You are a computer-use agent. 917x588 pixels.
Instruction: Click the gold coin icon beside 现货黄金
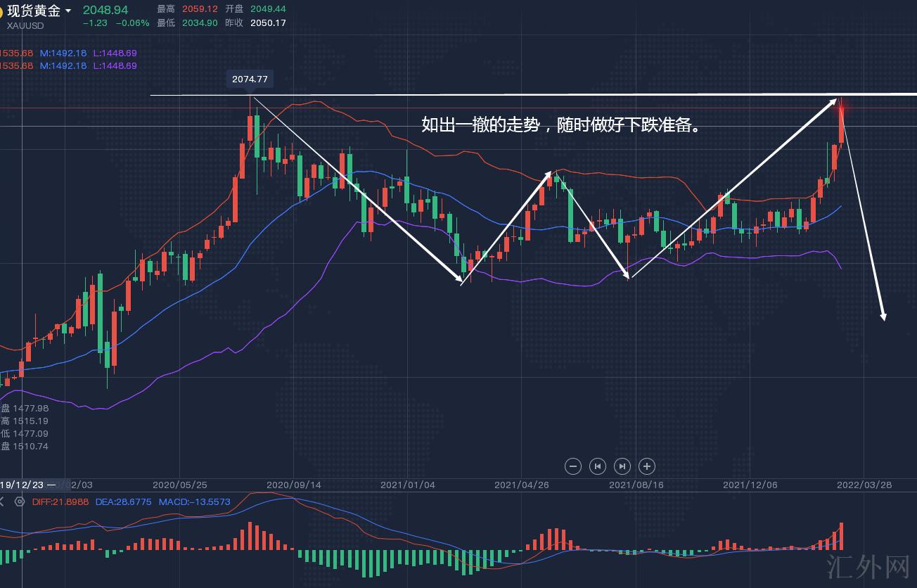1,11
